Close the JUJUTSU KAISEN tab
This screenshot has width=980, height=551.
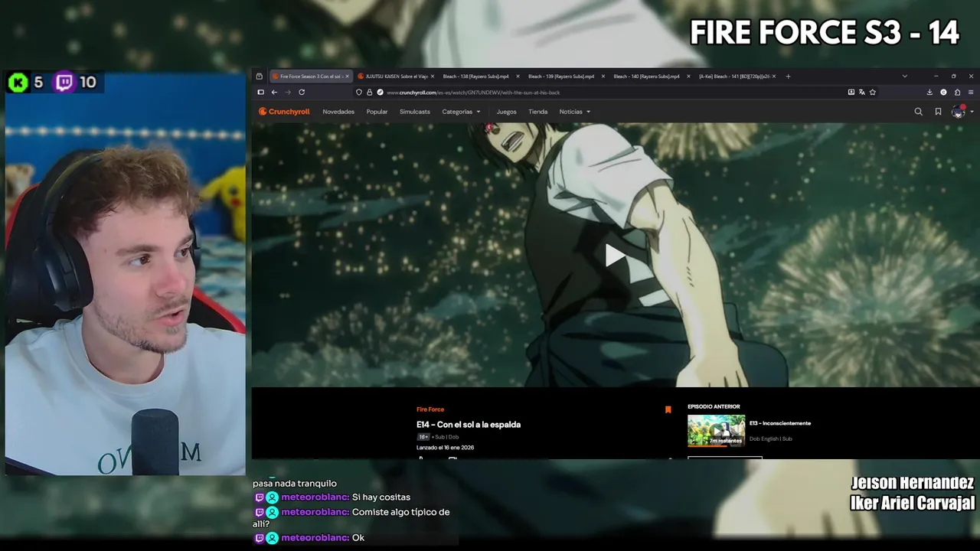pos(433,77)
